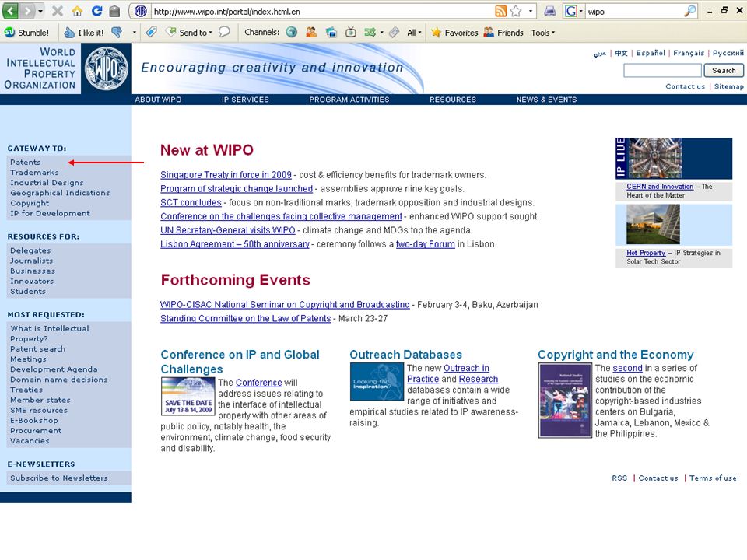Open the 'All' channels dropdown

coord(414,33)
